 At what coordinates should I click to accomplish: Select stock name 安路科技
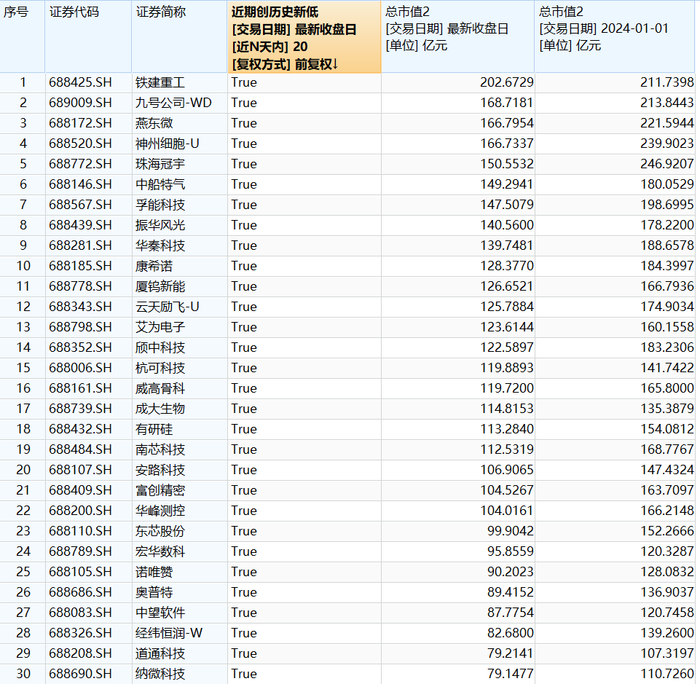tap(160, 470)
